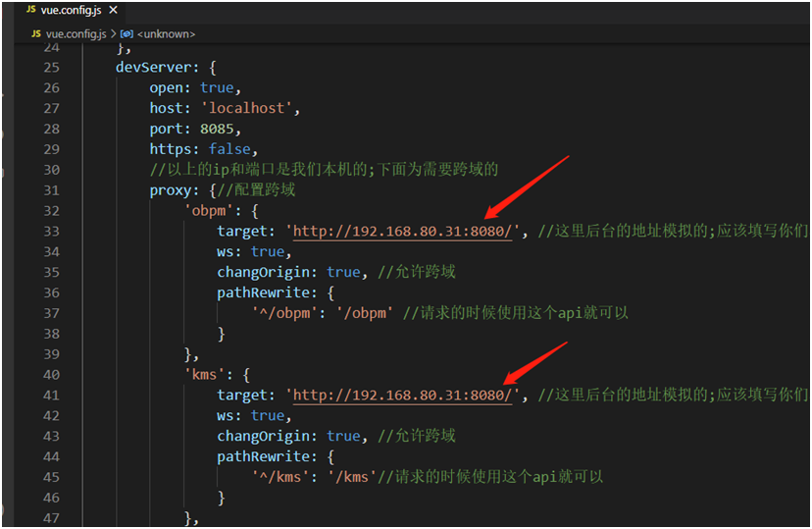Click the comment on line 37
Screen dimensions: 812x529
(515, 313)
